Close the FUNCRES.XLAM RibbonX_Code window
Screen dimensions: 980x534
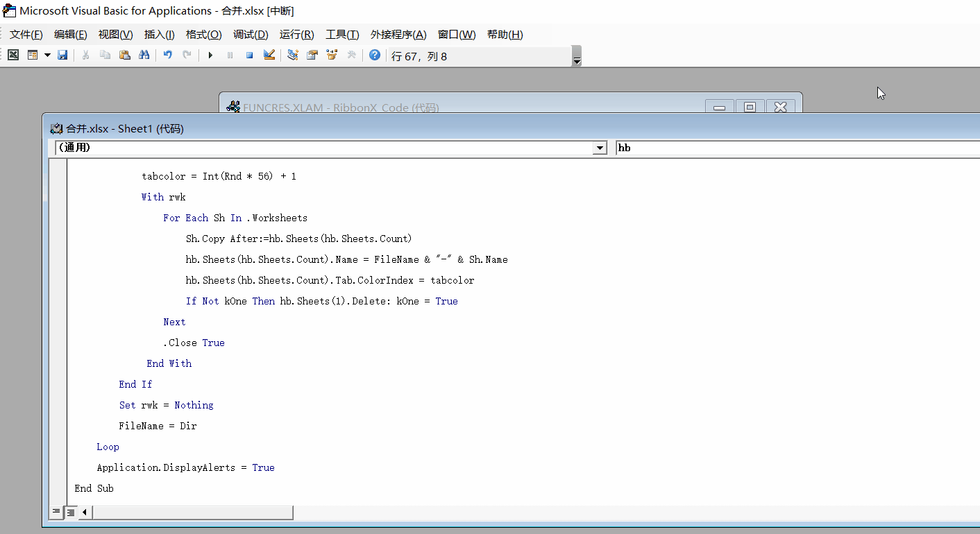coord(780,107)
